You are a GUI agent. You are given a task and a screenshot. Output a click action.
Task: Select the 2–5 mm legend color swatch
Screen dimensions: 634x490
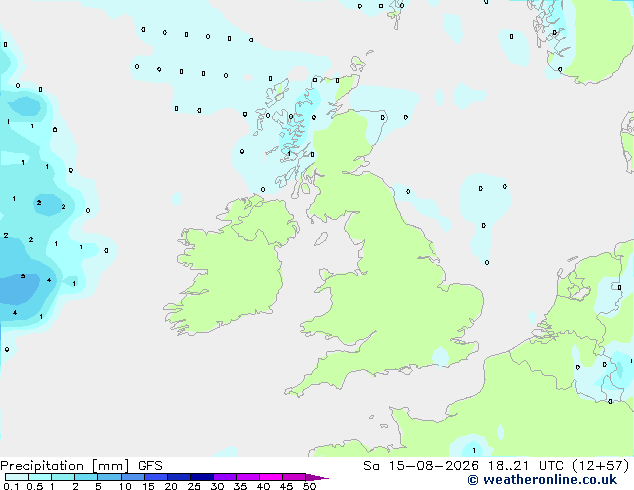click(86, 477)
